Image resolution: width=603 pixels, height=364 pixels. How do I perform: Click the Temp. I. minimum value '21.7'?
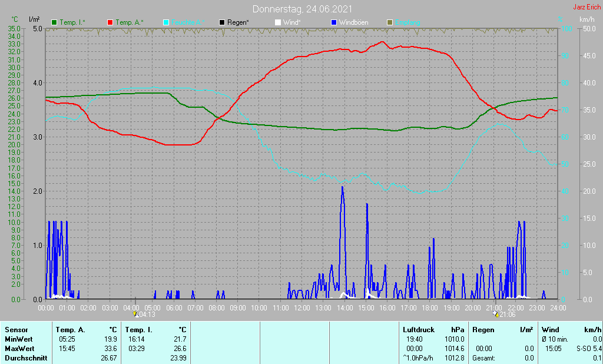click(180, 339)
